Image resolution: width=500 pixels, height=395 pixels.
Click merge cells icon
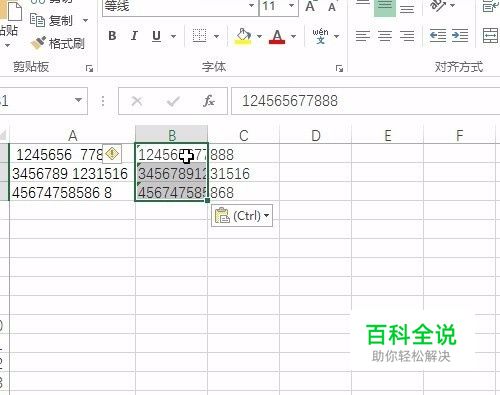click(x=491, y=36)
